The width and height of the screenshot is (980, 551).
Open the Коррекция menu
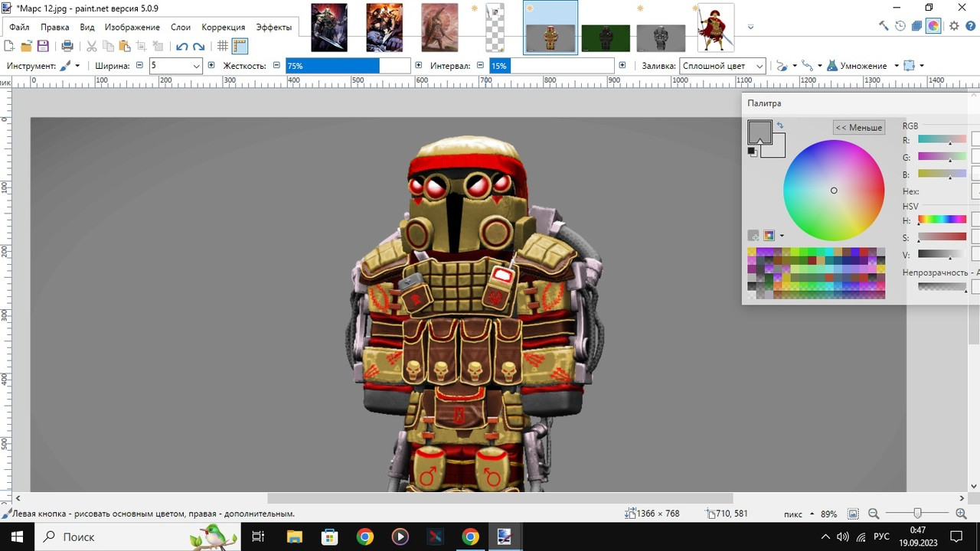(224, 27)
